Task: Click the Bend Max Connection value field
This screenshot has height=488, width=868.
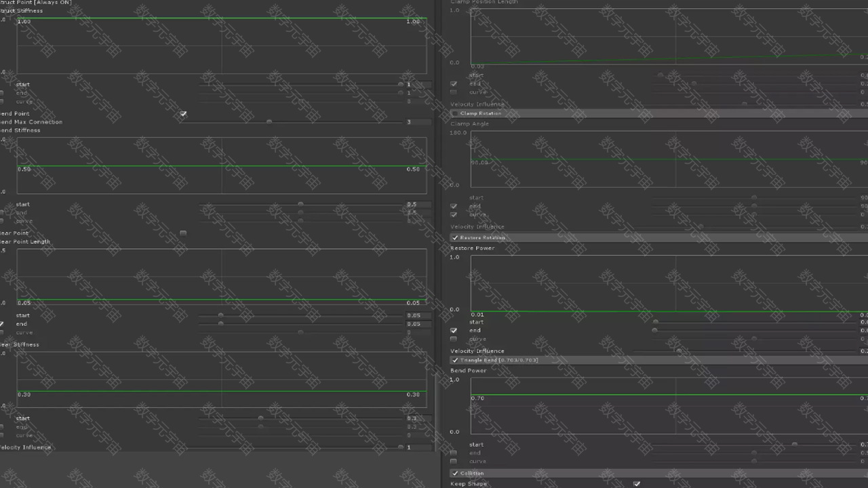Action: 418,122
